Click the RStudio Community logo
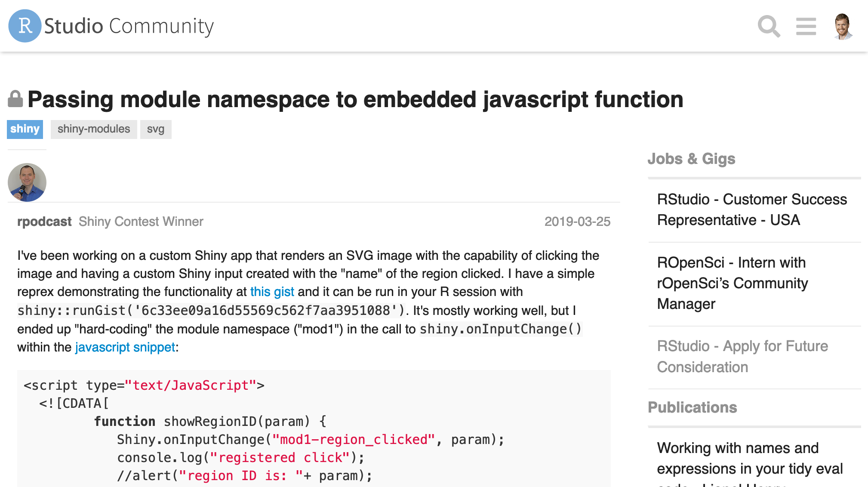868x487 pixels. pyautogui.click(x=111, y=26)
